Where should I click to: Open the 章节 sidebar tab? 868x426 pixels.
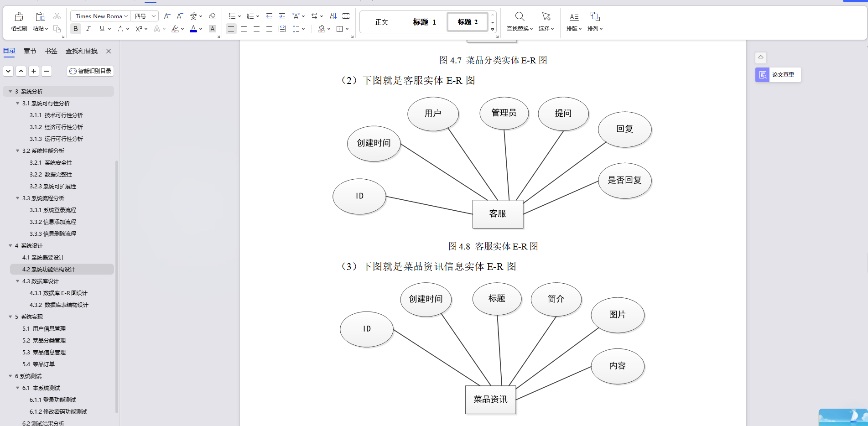click(x=30, y=51)
